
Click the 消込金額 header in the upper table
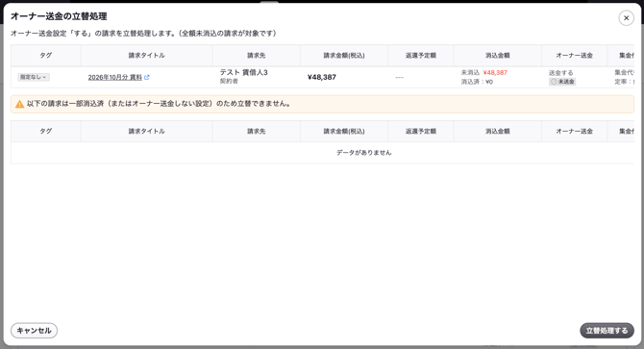497,56
